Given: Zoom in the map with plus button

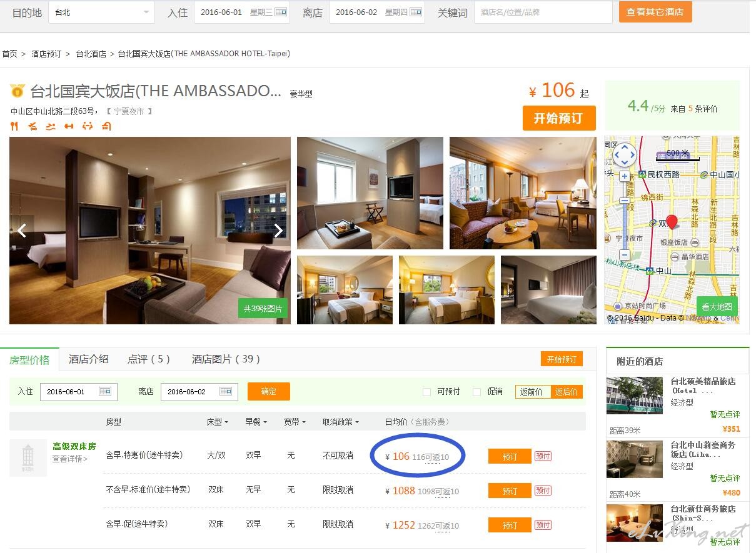Looking at the screenshot, I should point(624,177).
